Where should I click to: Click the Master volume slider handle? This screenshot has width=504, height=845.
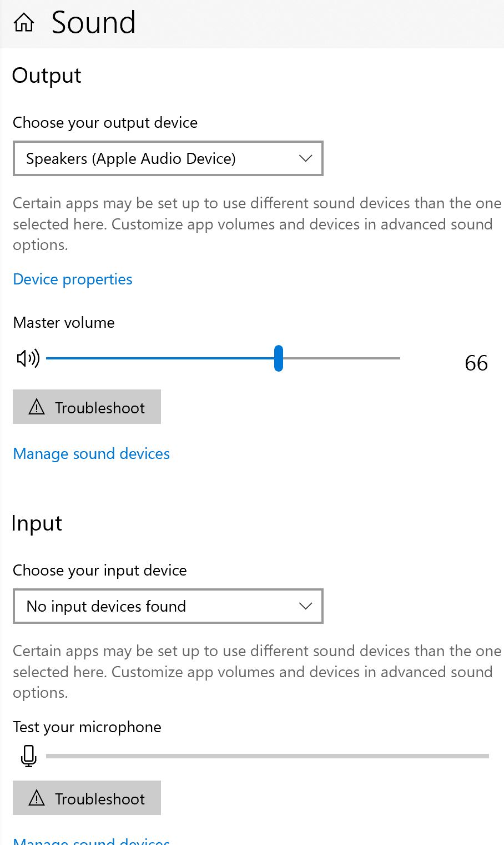279,358
